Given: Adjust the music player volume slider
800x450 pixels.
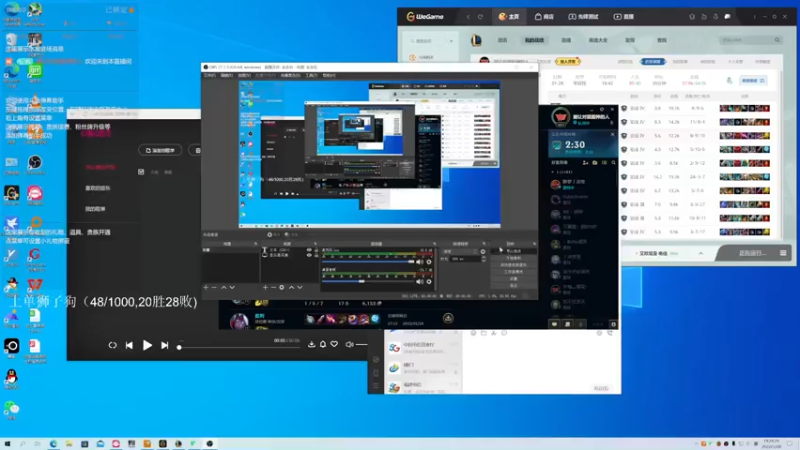Looking at the screenshot, I should (361, 344).
